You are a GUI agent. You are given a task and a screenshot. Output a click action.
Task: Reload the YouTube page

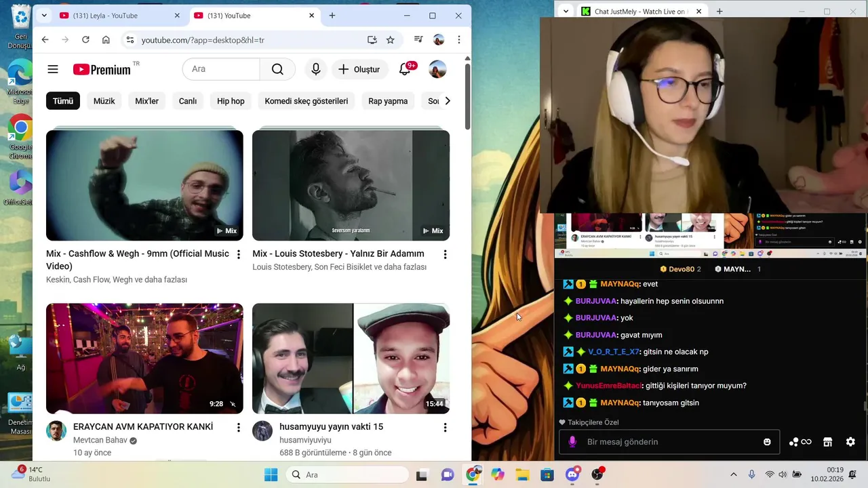click(x=85, y=40)
